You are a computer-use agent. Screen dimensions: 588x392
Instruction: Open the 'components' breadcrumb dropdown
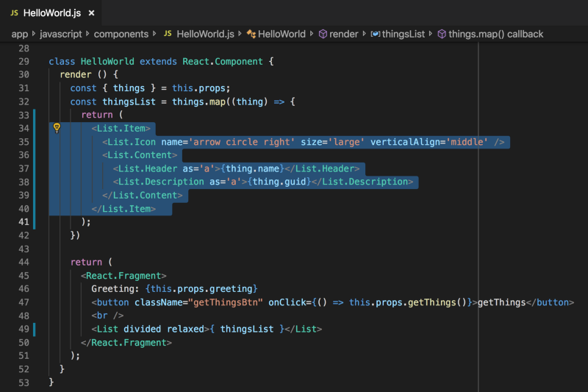point(121,34)
